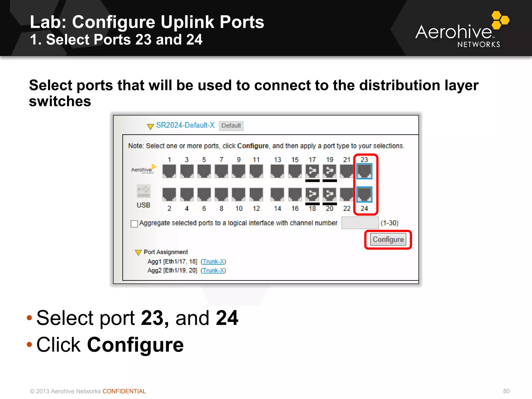Collapse the SR2024-Default-X section triangle
Screen dimensions: 532x399
pyautogui.click(x=150, y=127)
